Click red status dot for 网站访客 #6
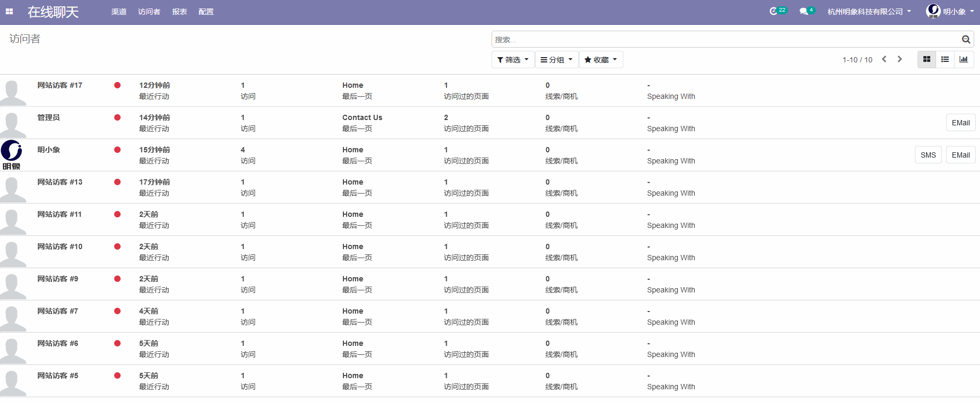The image size is (980, 403). point(117,343)
